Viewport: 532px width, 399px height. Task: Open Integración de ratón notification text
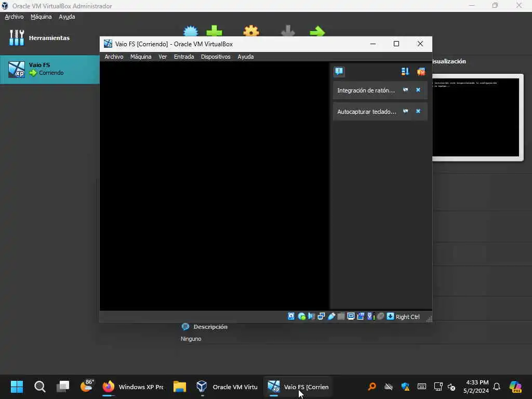coord(366,90)
